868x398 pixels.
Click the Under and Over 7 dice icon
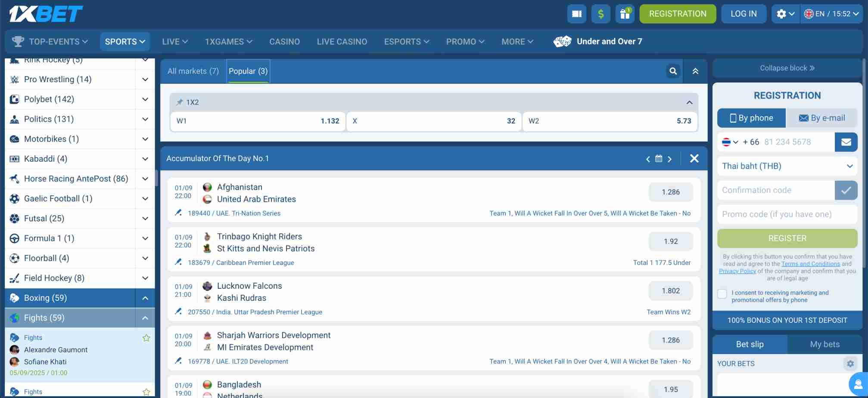click(562, 41)
